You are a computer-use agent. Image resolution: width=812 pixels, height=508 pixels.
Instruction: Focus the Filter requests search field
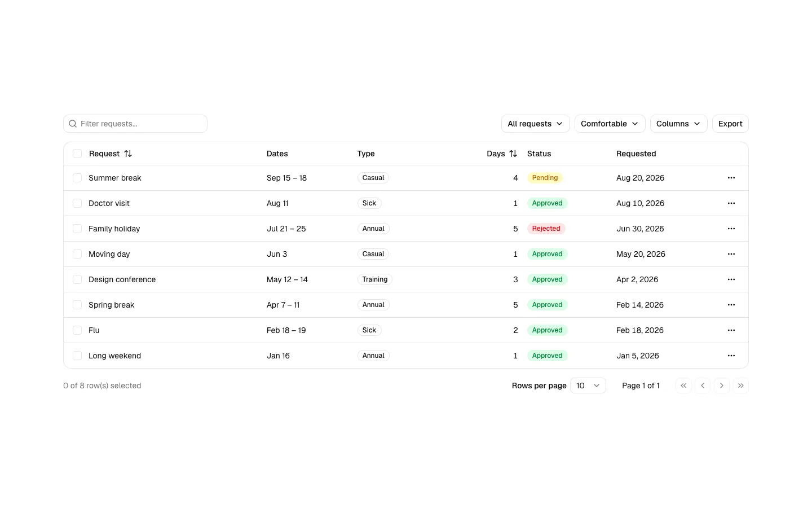(x=135, y=124)
